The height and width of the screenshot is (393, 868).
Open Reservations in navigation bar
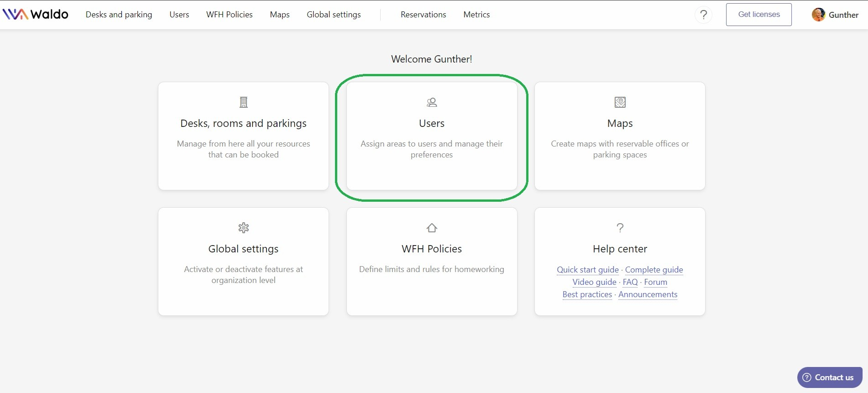pyautogui.click(x=424, y=15)
